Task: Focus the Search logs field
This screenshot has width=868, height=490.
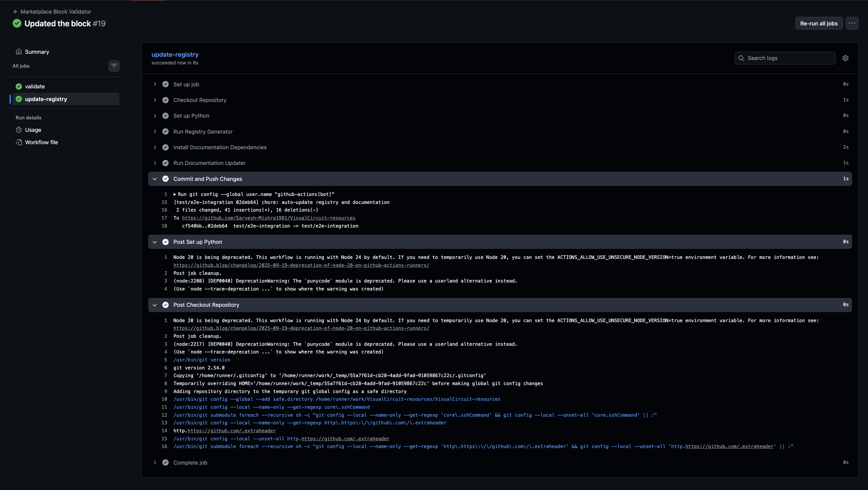Action: (x=785, y=58)
